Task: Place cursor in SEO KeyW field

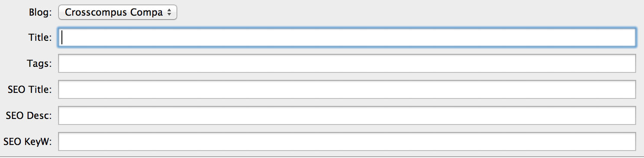Action: 347,142
